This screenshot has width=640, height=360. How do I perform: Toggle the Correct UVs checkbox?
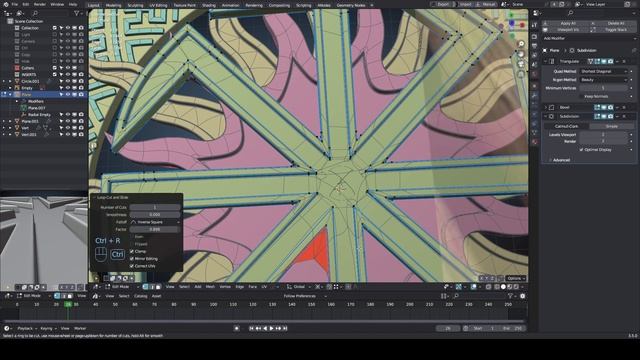pos(132,266)
